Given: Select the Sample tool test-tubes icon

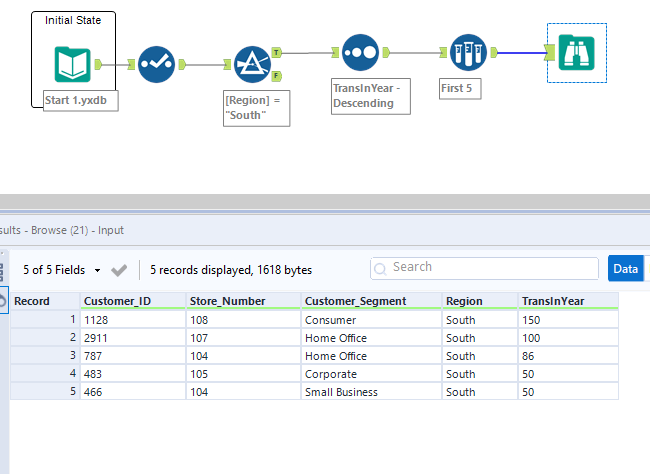Looking at the screenshot, I should 468,53.
